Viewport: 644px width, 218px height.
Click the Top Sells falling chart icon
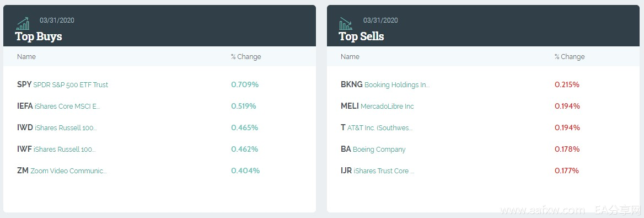pyautogui.click(x=346, y=24)
